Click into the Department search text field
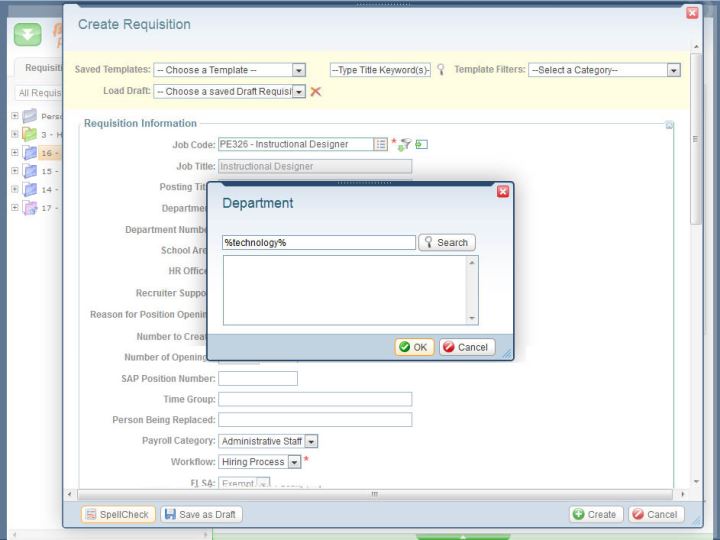 click(318, 242)
